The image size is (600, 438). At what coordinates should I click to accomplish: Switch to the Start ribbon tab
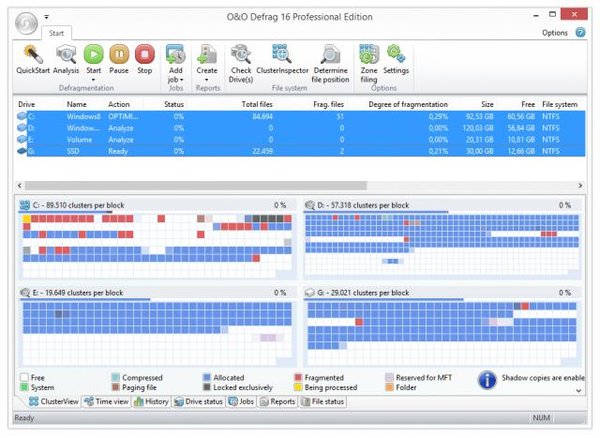pyautogui.click(x=56, y=33)
